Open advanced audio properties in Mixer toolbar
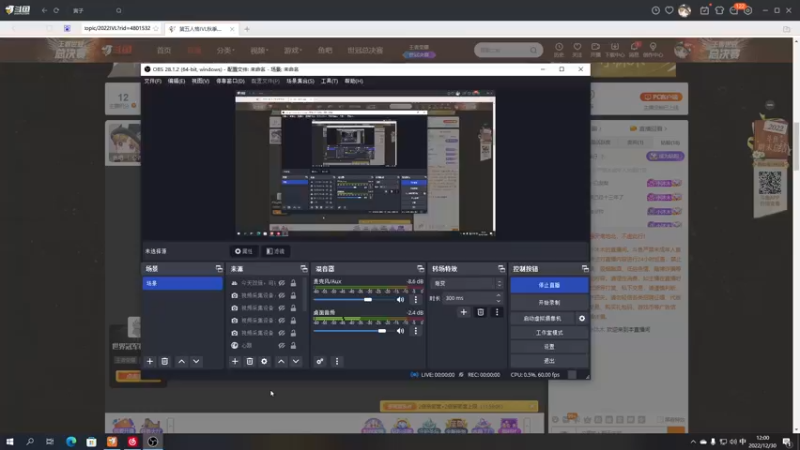This screenshot has height=450, width=800. [x=320, y=361]
